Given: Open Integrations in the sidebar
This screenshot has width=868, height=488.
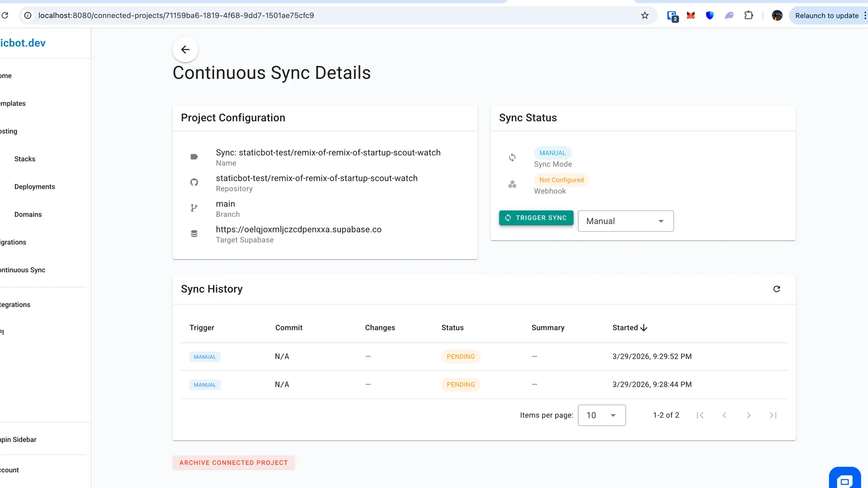Looking at the screenshot, I should (15, 305).
